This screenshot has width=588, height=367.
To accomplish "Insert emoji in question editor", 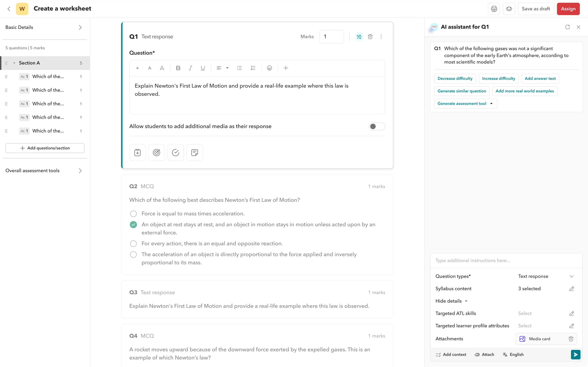I will tap(269, 68).
